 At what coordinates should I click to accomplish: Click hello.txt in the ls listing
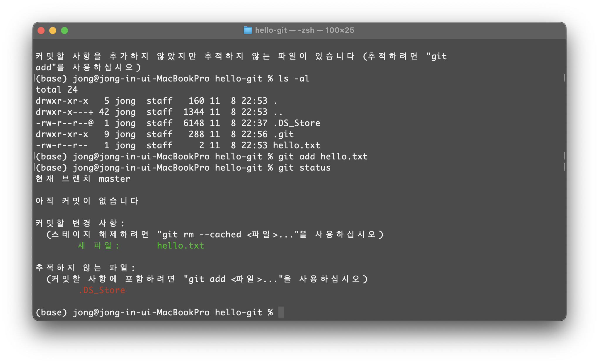296,145
